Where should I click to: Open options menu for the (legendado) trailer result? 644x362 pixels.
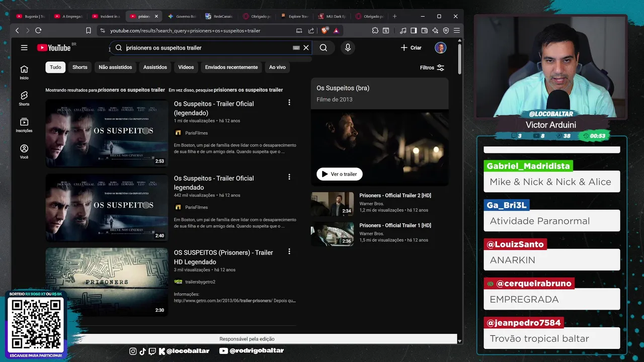click(x=289, y=103)
